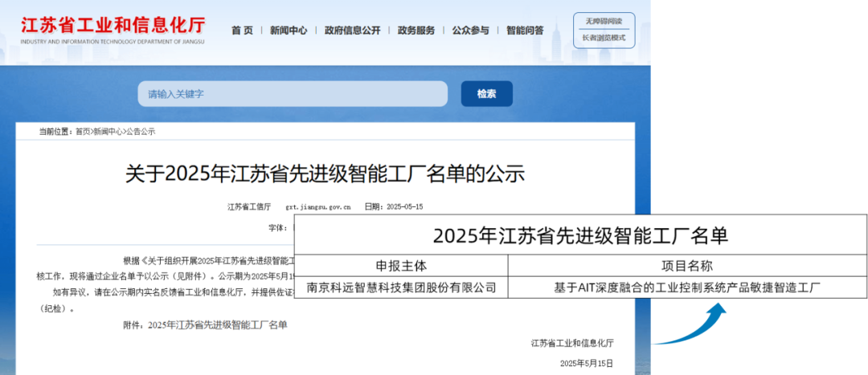Click the 字体 font size label

[x=278, y=227]
